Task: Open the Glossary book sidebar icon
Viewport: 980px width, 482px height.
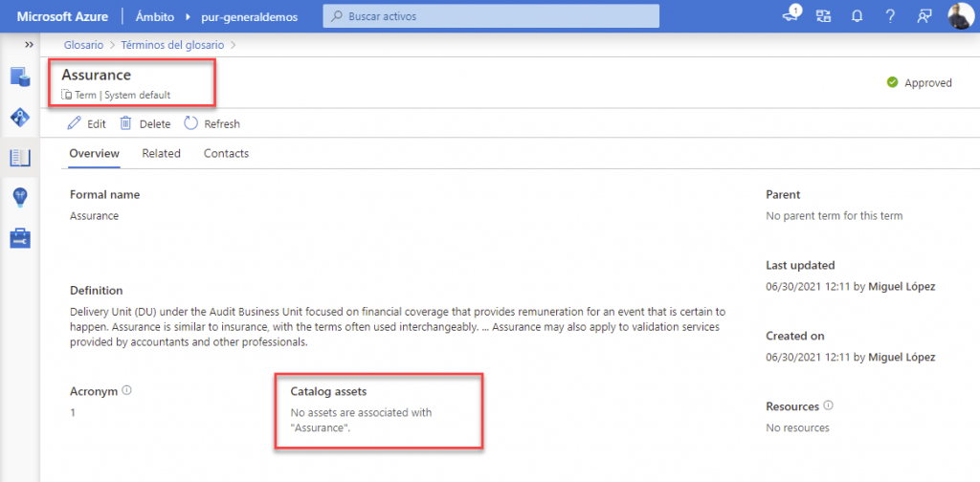Action: coord(20,158)
